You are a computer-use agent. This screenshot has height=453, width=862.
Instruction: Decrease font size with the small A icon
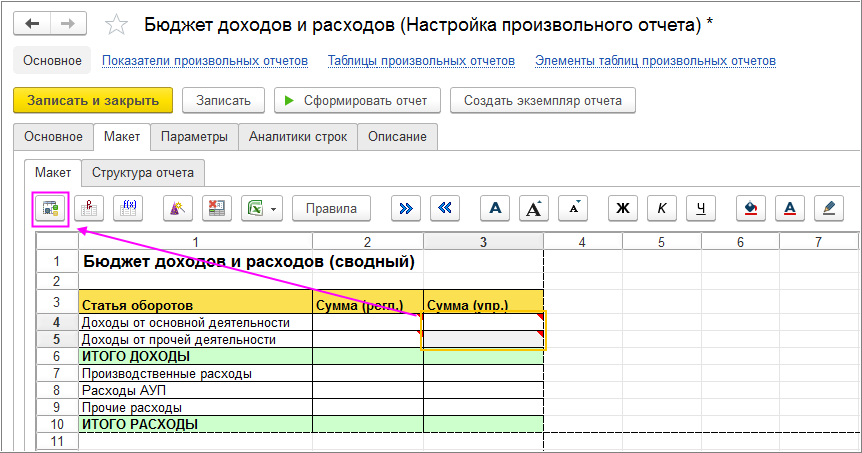(x=573, y=208)
